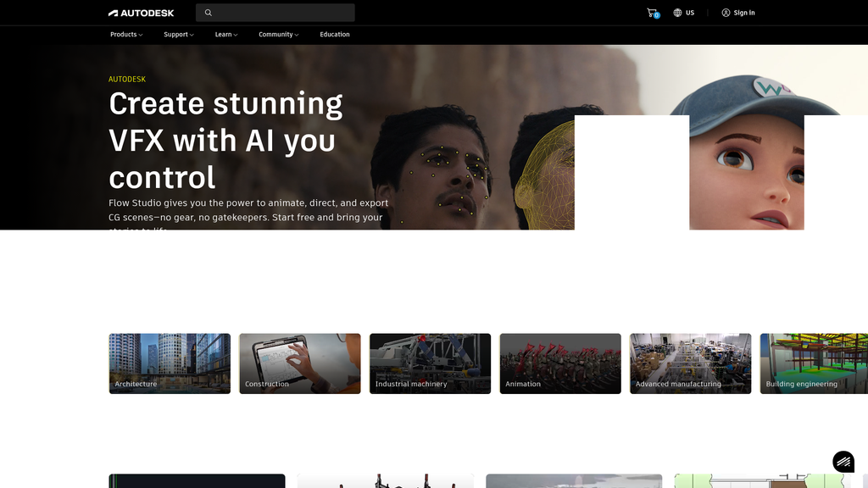Open the chat assistant bubble icon

[x=843, y=462]
